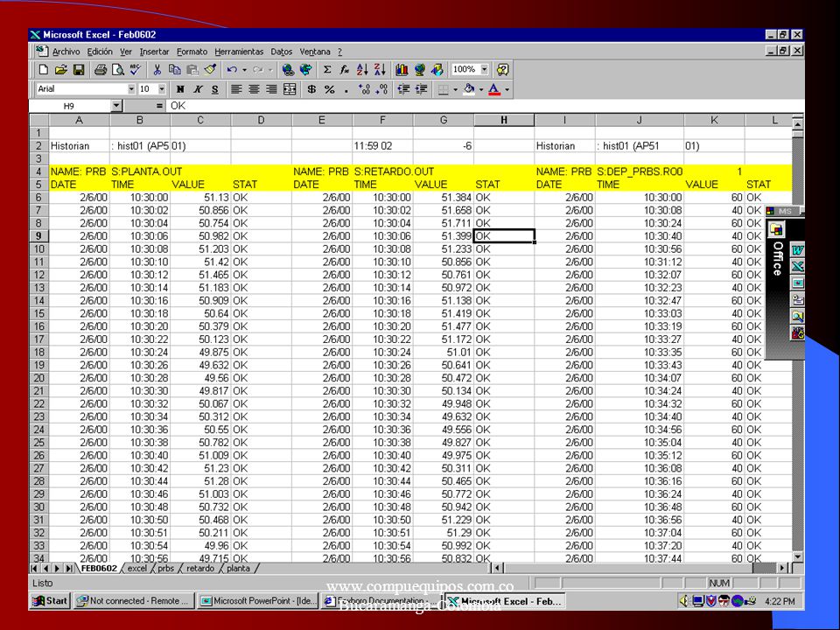The height and width of the screenshot is (630, 840).
Task: Open the Herramientas menu
Action: [239, 52]
